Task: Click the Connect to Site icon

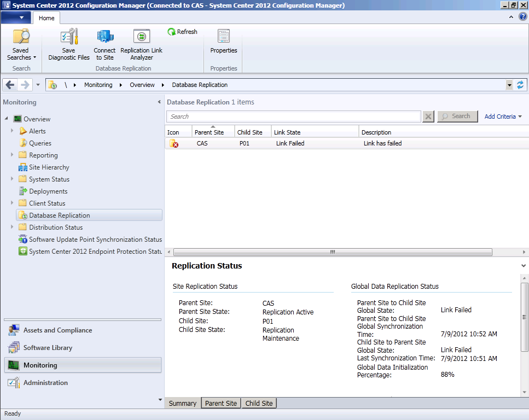Action: point(105,37)
